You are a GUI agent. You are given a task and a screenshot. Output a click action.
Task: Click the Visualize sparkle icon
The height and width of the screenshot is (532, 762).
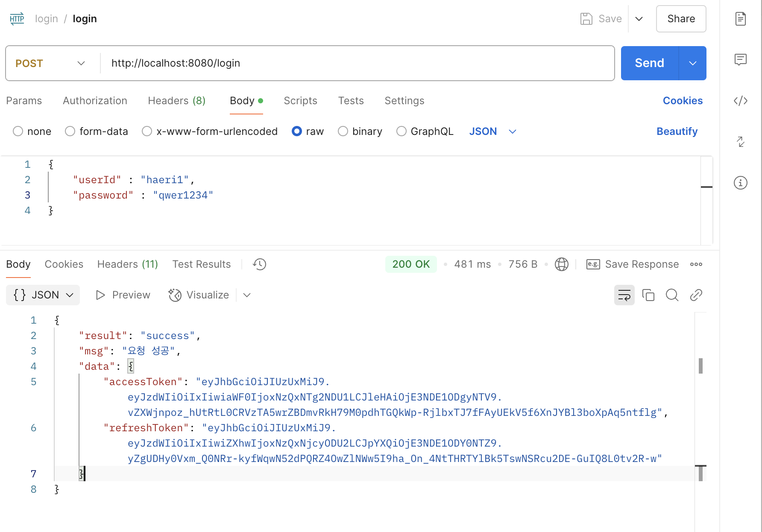[x=175, y=295]
